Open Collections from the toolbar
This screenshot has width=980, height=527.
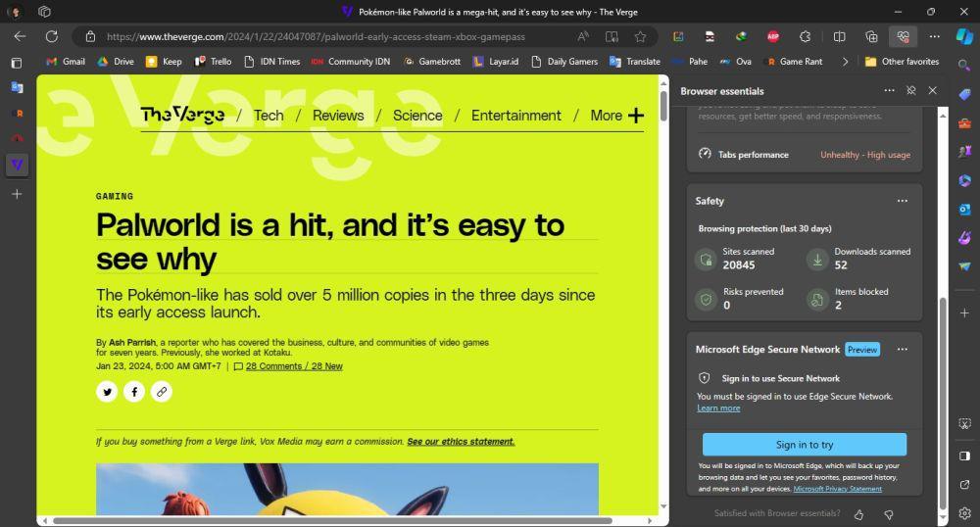click(x=871, y=37)
